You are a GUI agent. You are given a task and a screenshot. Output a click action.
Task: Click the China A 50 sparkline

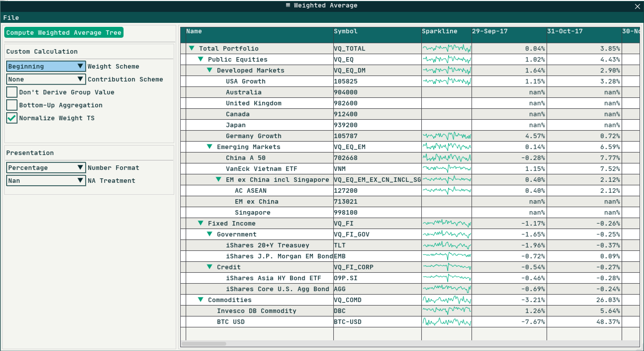pyautogui.click(x=446, y=158)
